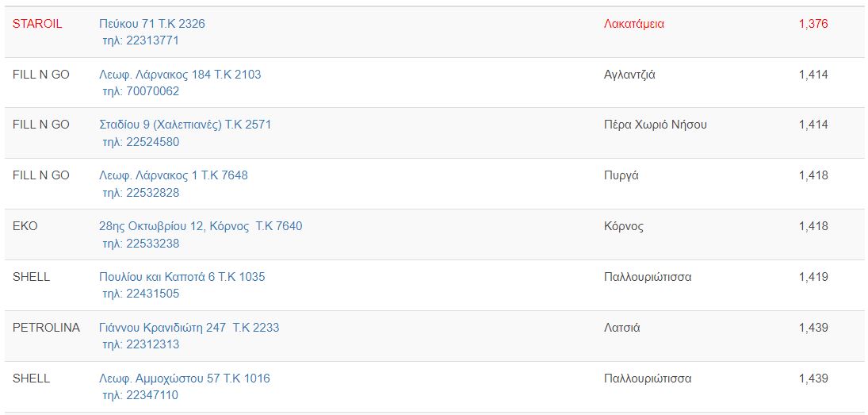Viewport: 868px width, 415px height.
Task: Select the Λεωφ. Λάρνακος 1 Τ.Κ 7648 link
Action: coord(173,175)
